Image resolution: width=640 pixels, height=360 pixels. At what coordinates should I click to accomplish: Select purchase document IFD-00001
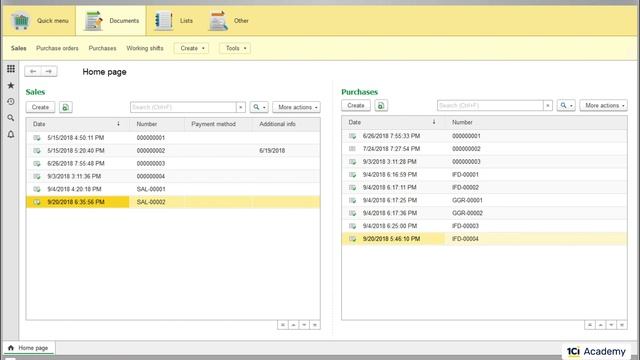484,175
